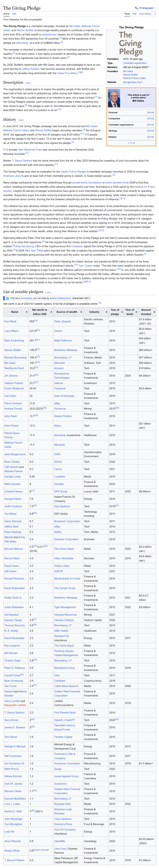
Task: Switch to the Talk tab
Action: point(14,14)
